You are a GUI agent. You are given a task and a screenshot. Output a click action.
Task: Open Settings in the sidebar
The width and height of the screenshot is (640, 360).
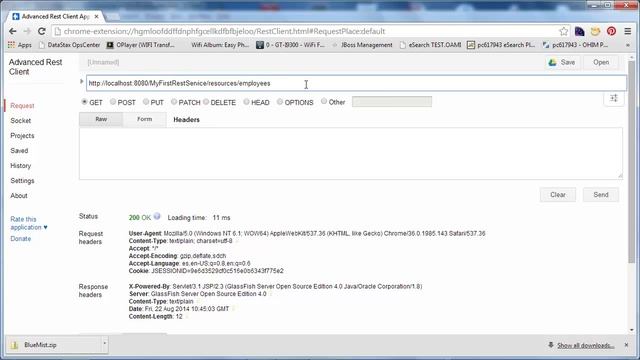(x=22, y=181)
